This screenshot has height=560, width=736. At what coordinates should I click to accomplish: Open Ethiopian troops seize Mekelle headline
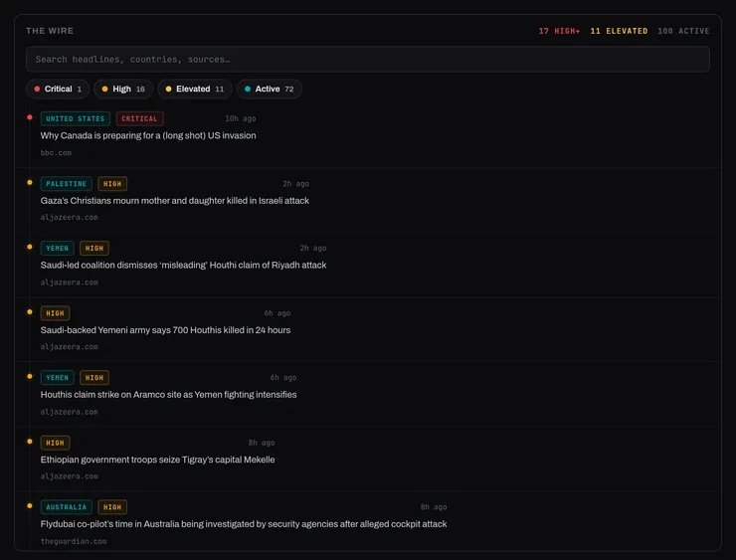click(x=157, y=460)
